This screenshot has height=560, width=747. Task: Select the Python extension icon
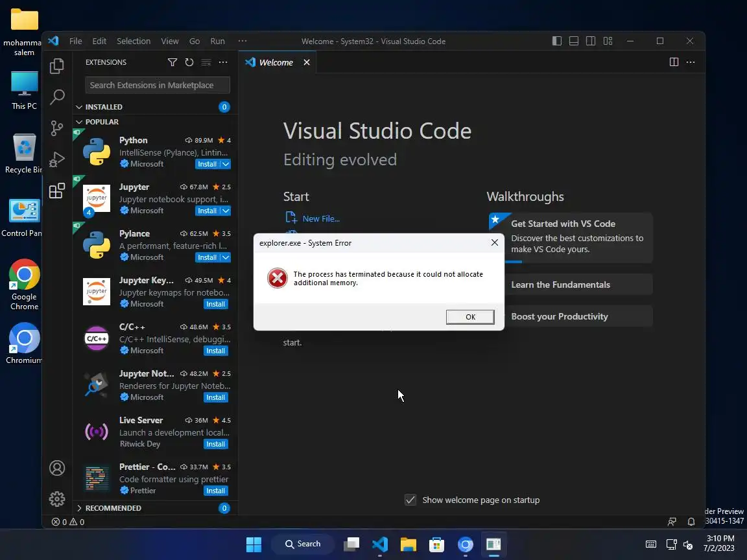(x=96, y=152)
